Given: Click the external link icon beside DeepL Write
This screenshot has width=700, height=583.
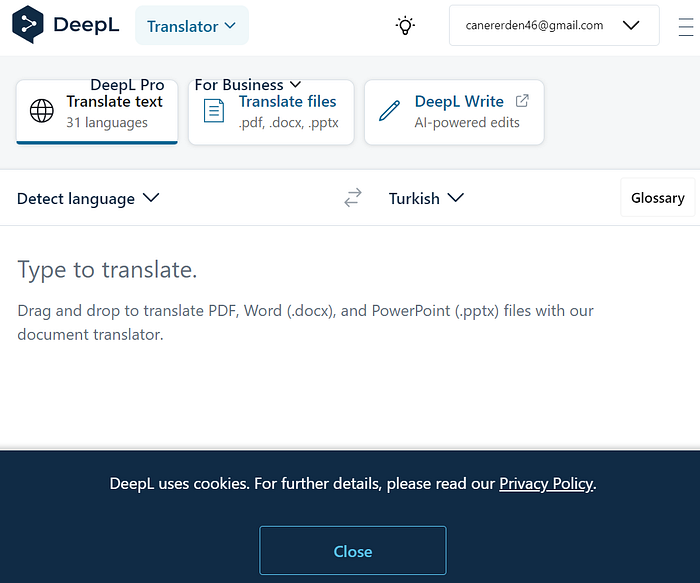Looking at the screenshot, I should coord(522,101).
